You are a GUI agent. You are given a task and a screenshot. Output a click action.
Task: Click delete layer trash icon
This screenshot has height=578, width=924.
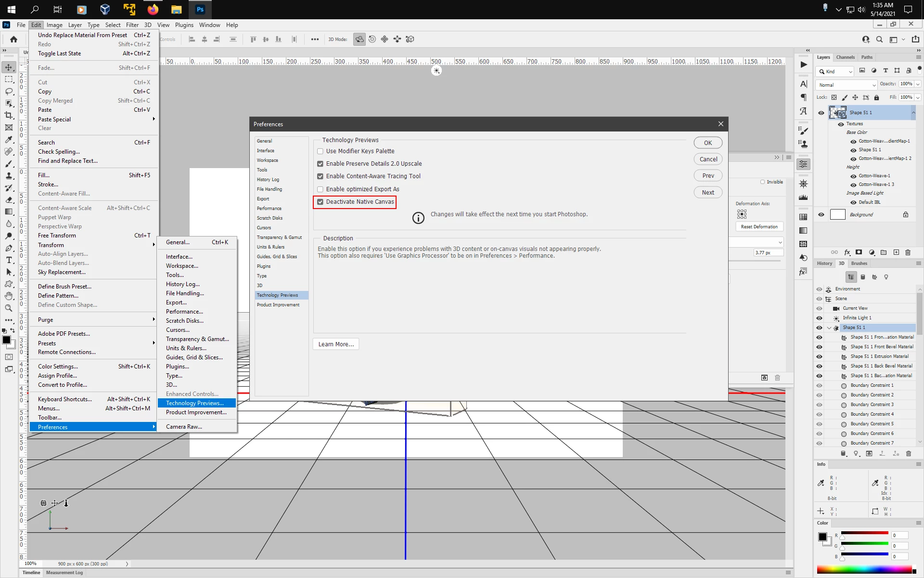[x=908, y=252]
